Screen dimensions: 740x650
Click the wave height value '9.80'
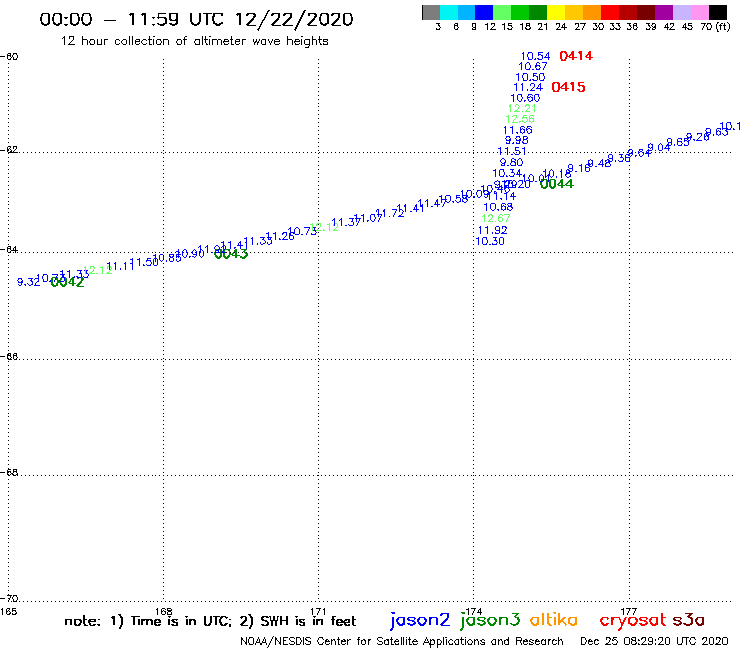click(x=511, y=162)
